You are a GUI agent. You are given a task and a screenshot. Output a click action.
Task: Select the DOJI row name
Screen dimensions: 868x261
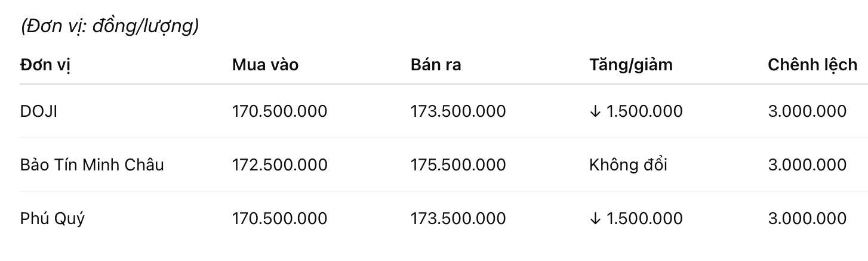(39, 111)
